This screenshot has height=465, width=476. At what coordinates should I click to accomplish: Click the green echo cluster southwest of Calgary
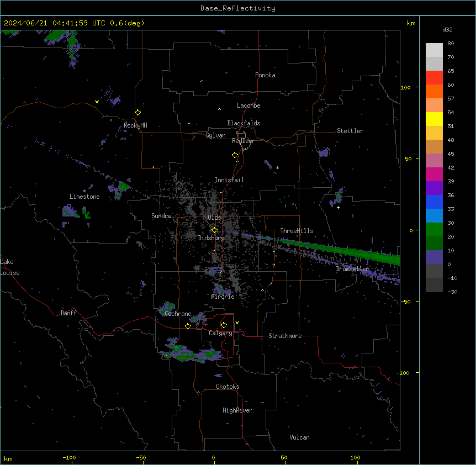(x=191, y=352)
